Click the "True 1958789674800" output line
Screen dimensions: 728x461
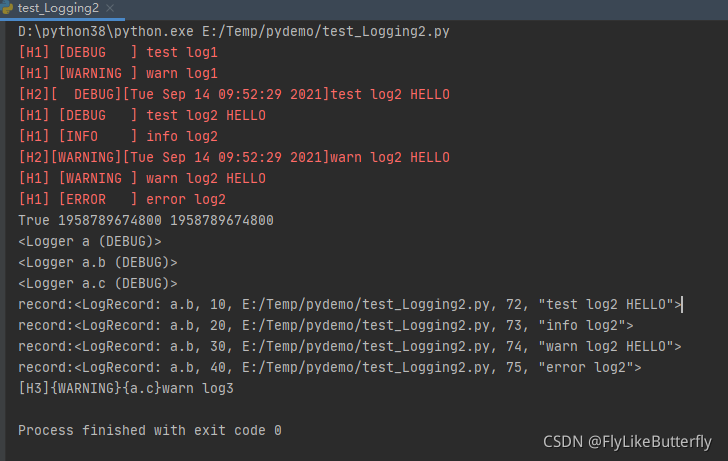point(146,220)
